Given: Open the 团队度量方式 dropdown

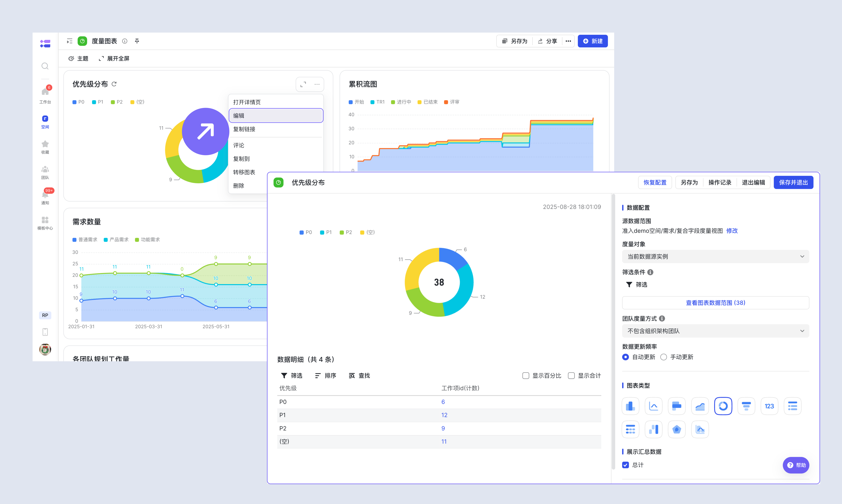Looking at the screenshot, I should 716,331.
